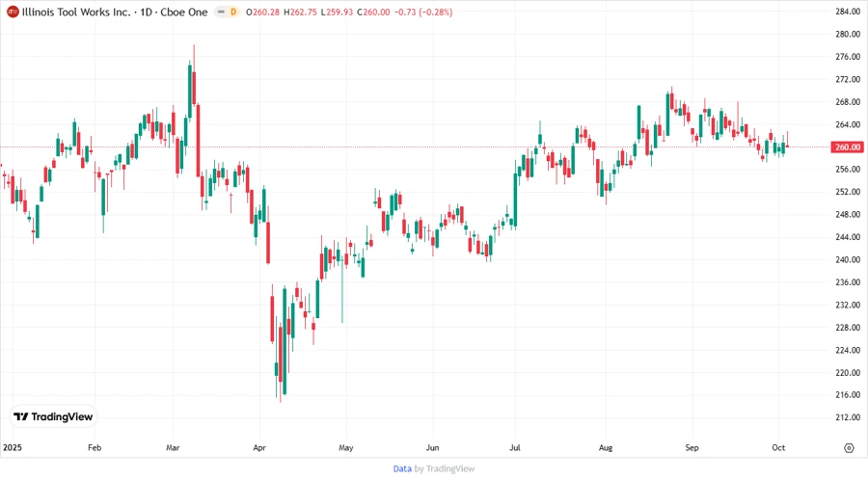Click the 260.00 current price label
This screenshot has width=868, height=480.
(849, 147)
